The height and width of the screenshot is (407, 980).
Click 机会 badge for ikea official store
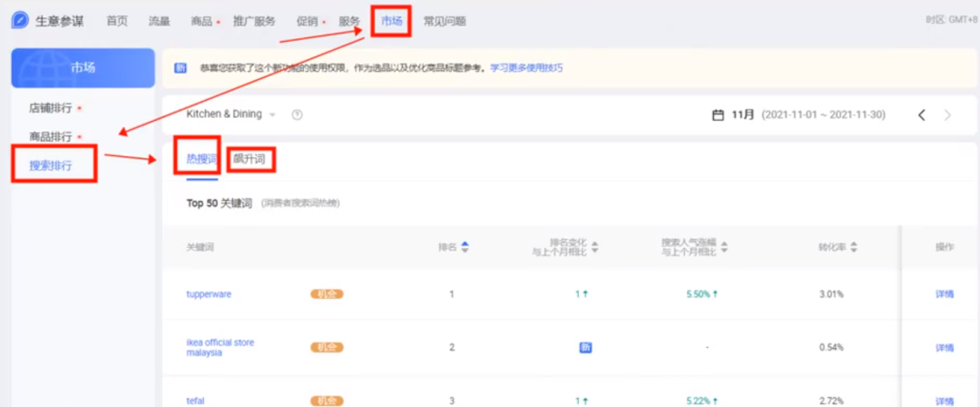(x=327, y=348)
